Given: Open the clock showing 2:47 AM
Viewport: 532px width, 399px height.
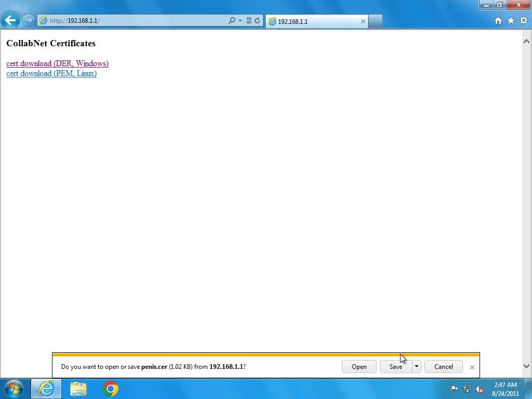Looking at the screenshot, I should click(506, 389).
